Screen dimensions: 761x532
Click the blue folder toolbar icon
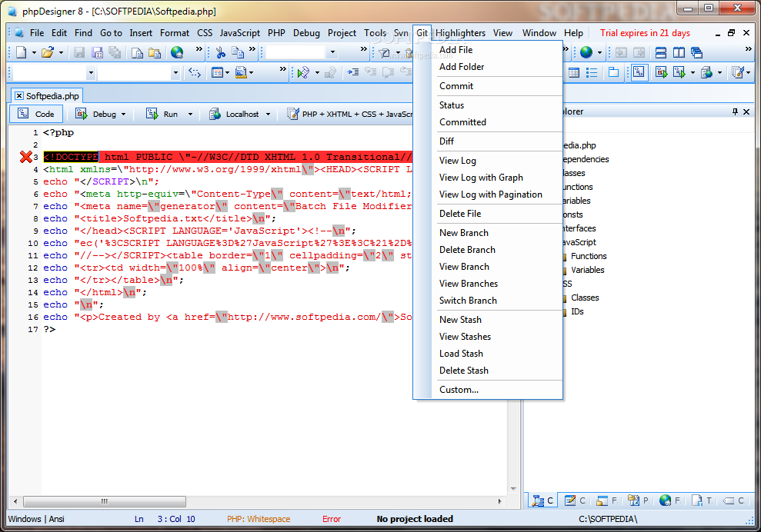click(613, 73)
